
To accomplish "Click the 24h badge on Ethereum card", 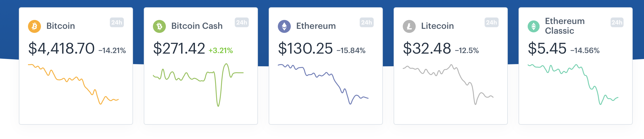I will (x=367, y=22).
